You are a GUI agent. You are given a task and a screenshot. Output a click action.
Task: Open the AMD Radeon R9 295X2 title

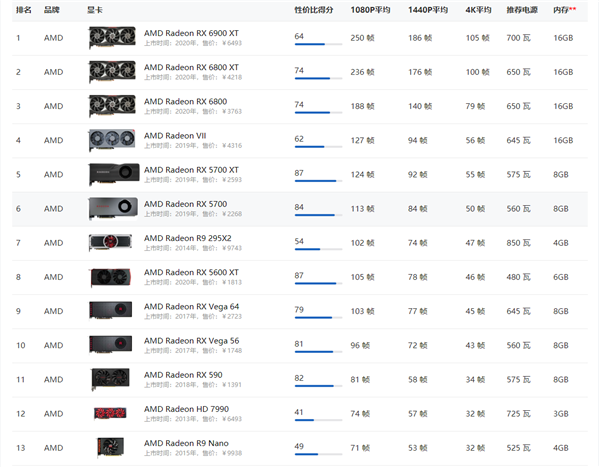[188, 238]
